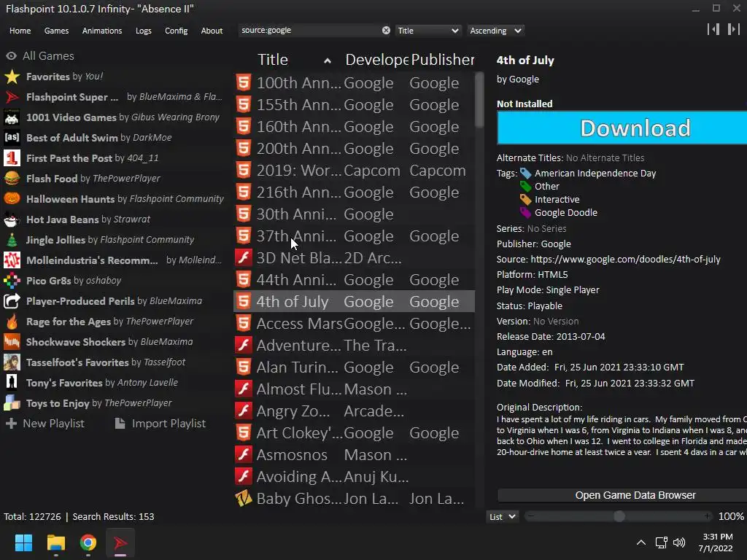Screen dimensions: 747x560
Task: Open the Title sort-by dropdown
Action: pos(427,31)
